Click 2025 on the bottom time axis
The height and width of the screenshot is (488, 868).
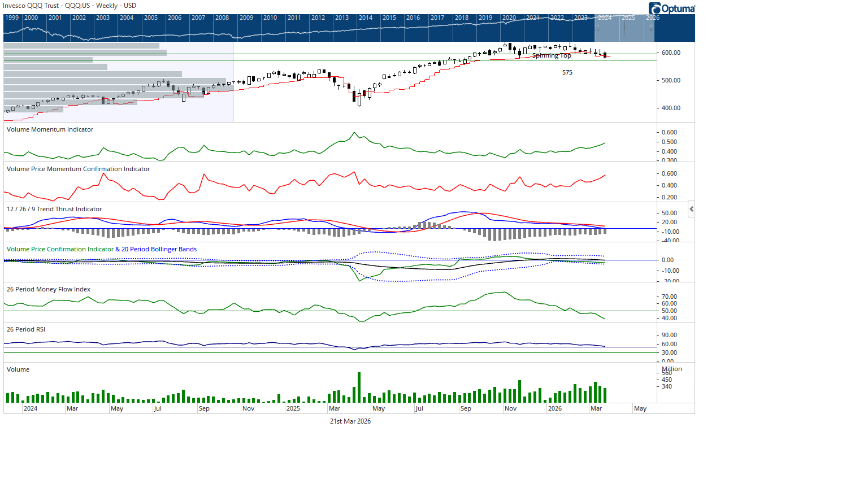click(293, 408)
